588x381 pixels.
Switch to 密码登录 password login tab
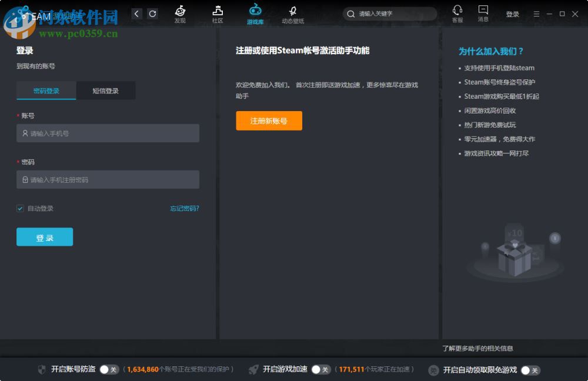click(46, 91)
